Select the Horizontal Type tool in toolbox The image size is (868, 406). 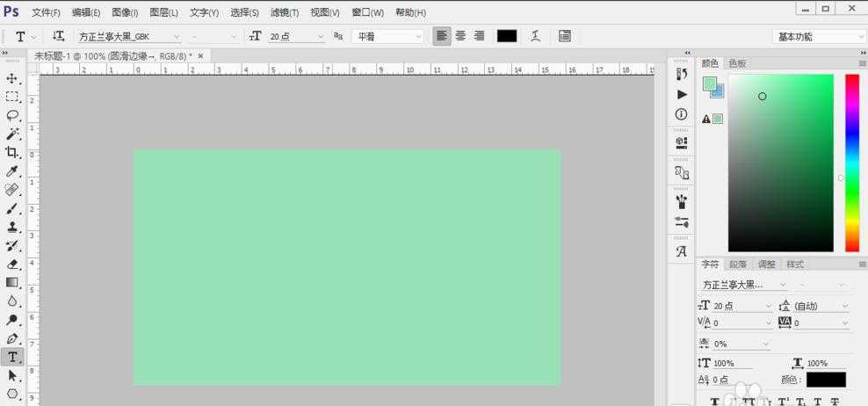[11, 358]
